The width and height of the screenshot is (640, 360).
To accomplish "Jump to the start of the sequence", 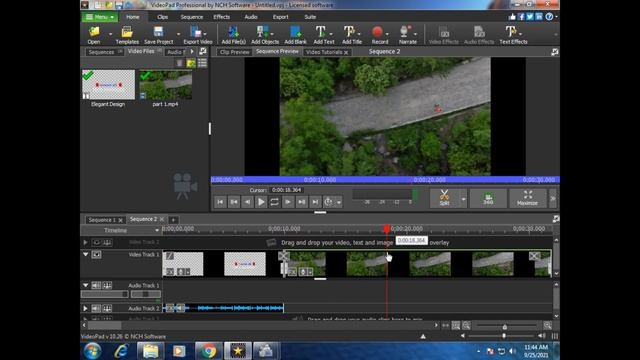I will point(220,202).
